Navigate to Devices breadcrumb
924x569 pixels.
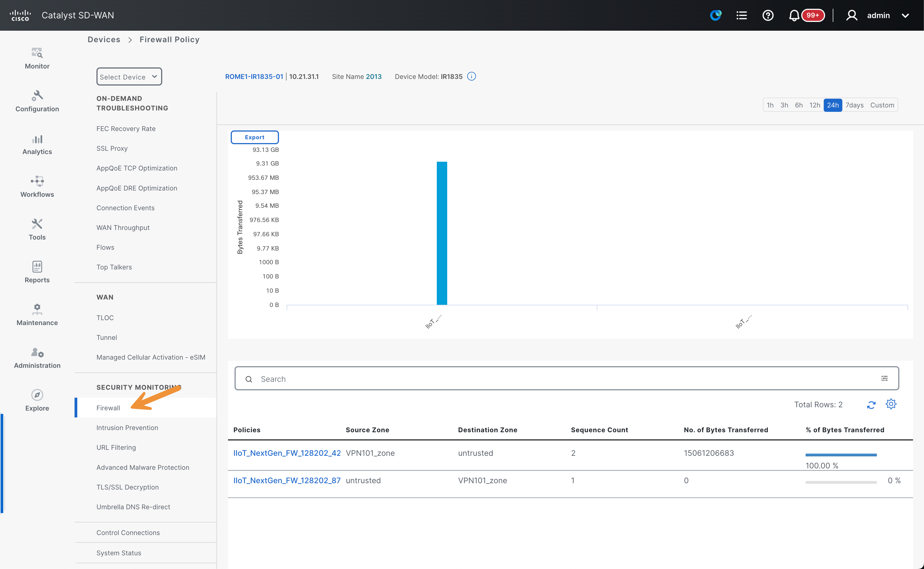click(x=104, y=39)
